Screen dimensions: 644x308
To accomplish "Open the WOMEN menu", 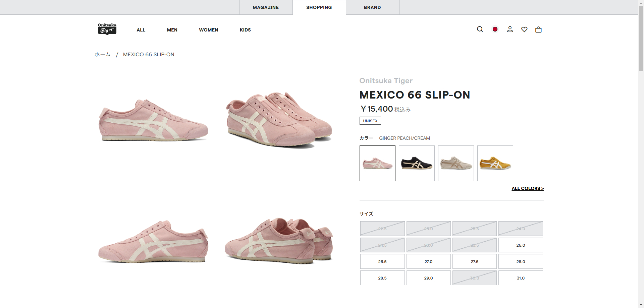I will tap(209, 30).
